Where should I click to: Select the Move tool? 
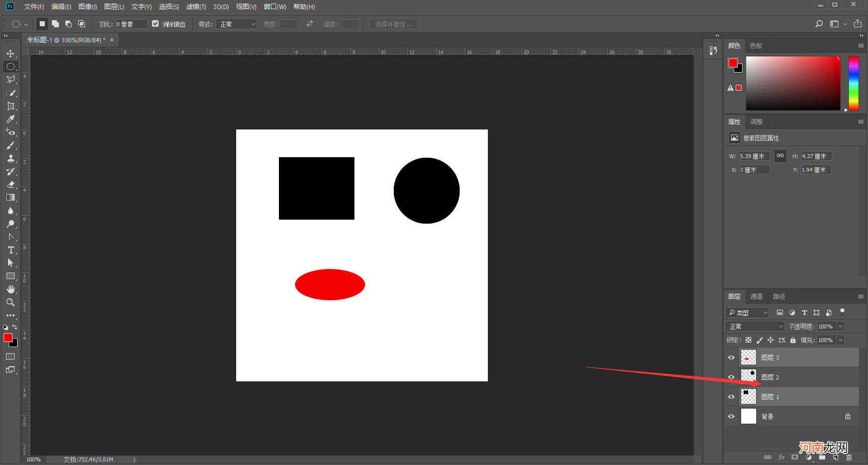point(11,53)
